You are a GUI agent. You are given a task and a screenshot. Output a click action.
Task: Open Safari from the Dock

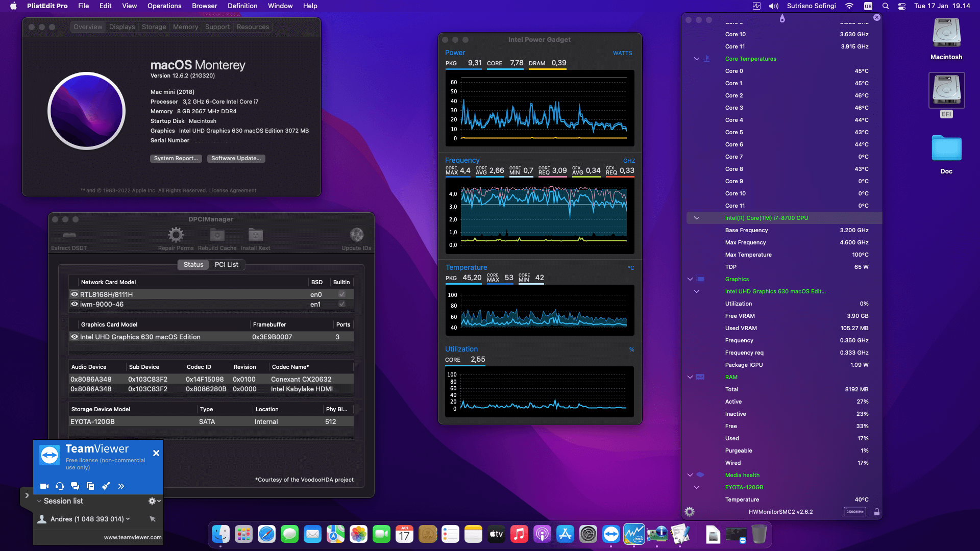tap(266, 535)
